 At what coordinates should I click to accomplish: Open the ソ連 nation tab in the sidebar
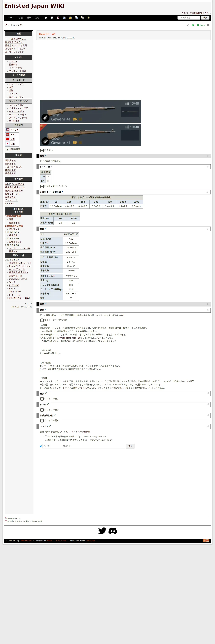[12, 139]
